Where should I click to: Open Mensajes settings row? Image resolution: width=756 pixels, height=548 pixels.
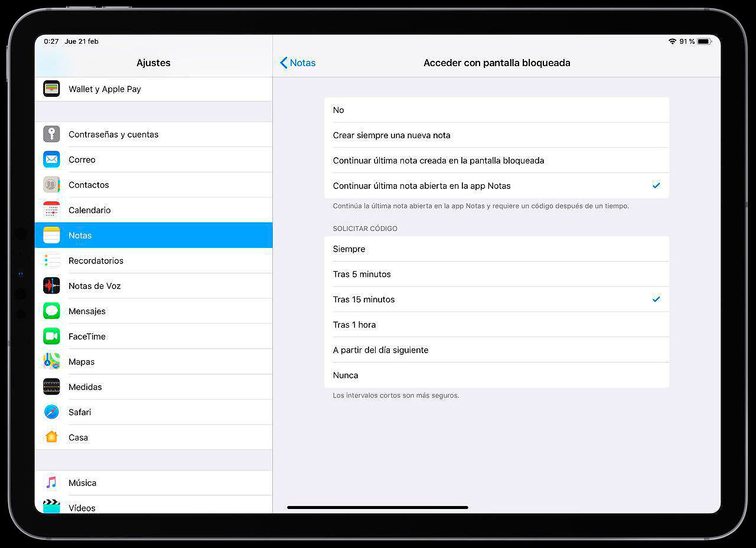coord(154,311)
